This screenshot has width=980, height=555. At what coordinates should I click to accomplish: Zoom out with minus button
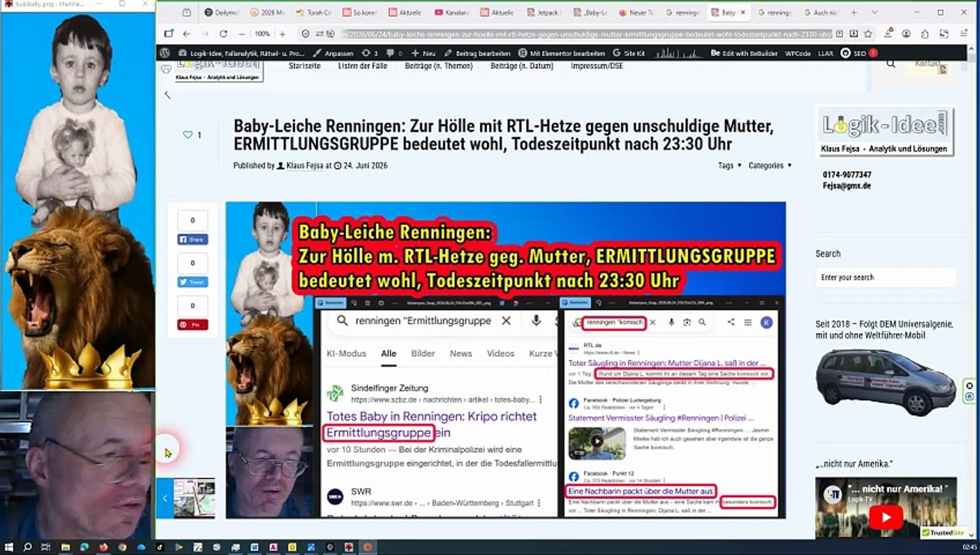pyautogui.click(x=242, y=34)
